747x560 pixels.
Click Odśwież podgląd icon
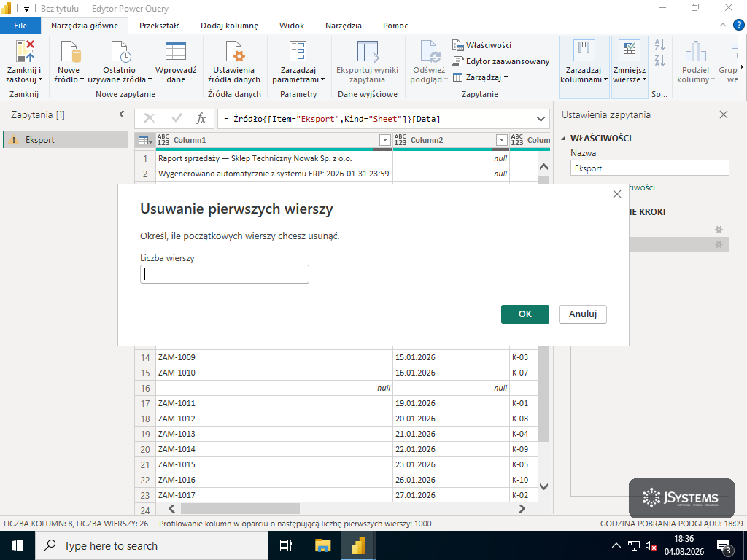click(430, 52)
